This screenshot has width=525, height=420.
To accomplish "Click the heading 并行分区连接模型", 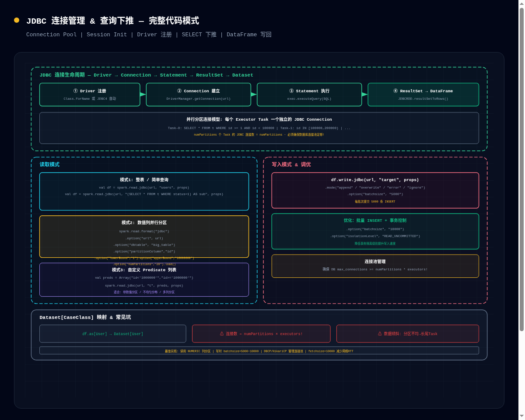I will click(259, 119).
